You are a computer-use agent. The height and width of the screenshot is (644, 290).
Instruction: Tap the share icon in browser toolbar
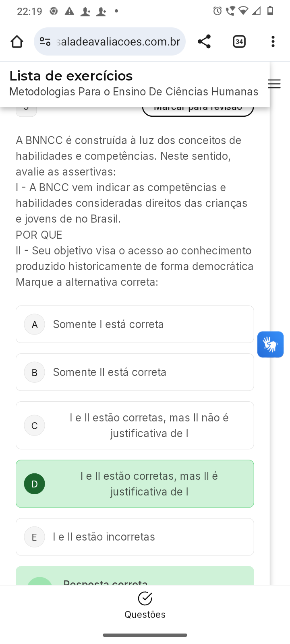pos(204,41)
